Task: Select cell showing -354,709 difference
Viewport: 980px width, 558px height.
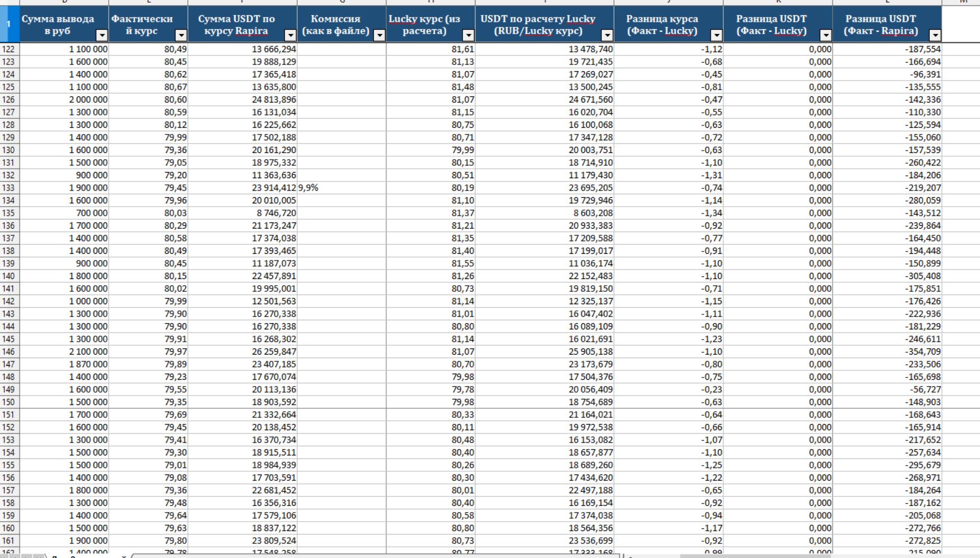Action: [887, 352]
